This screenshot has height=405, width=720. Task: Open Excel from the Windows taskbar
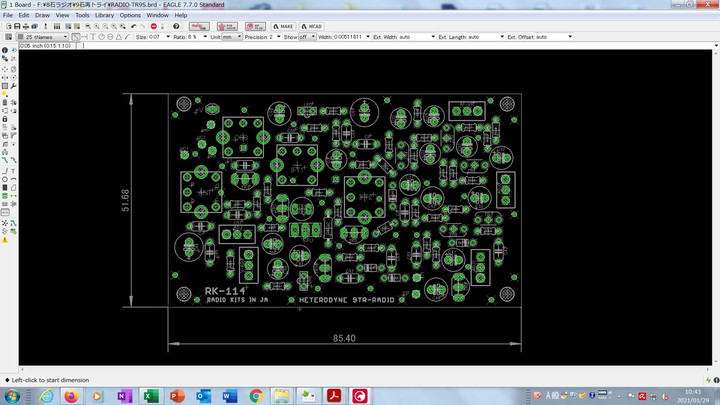click(149, 396)
